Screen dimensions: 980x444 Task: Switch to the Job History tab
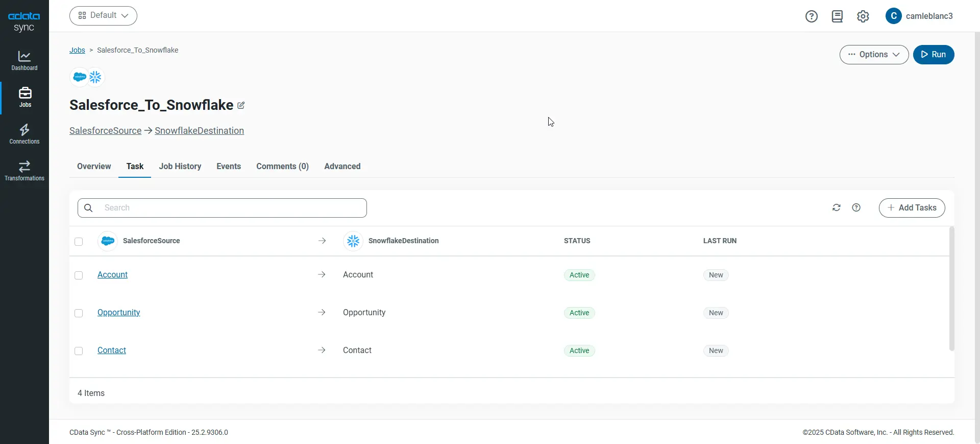[x=180, y=167]
